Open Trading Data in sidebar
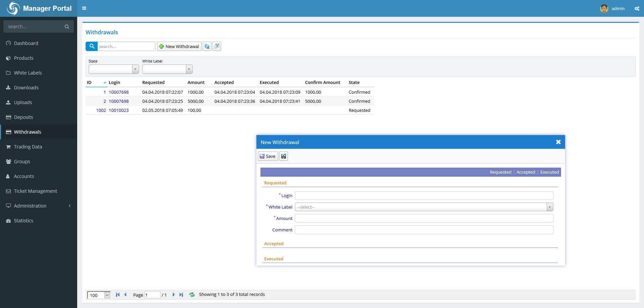644x308 pixels. (28, 147)
